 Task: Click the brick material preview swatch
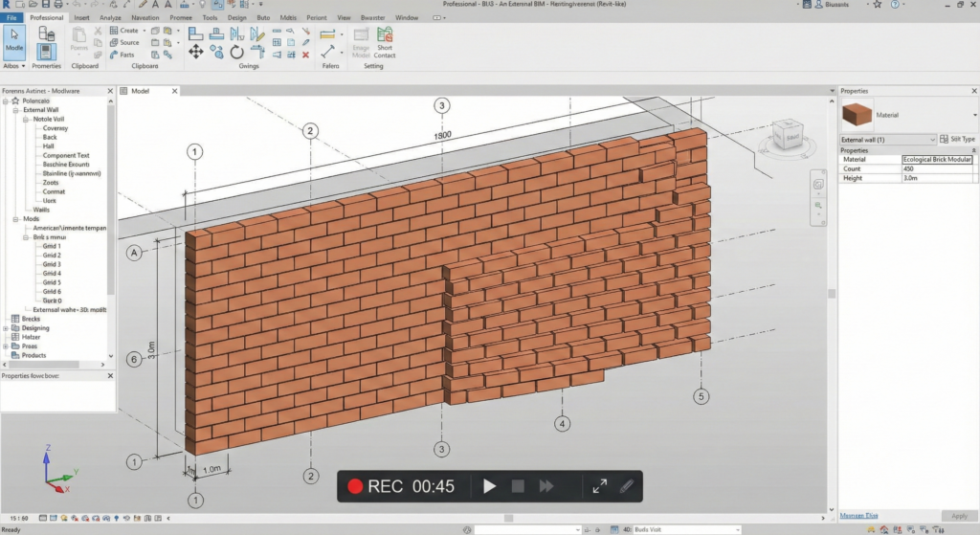[x=857, y=115]
